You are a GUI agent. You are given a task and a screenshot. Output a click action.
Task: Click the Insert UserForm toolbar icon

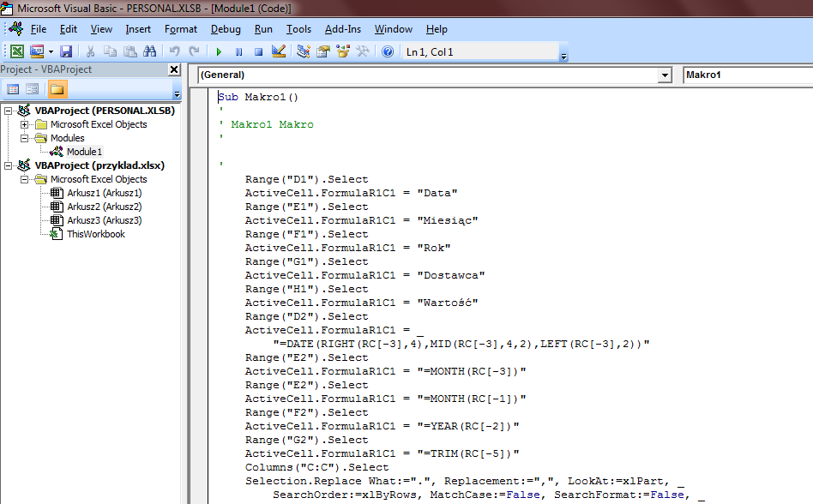tap(37, 51)
